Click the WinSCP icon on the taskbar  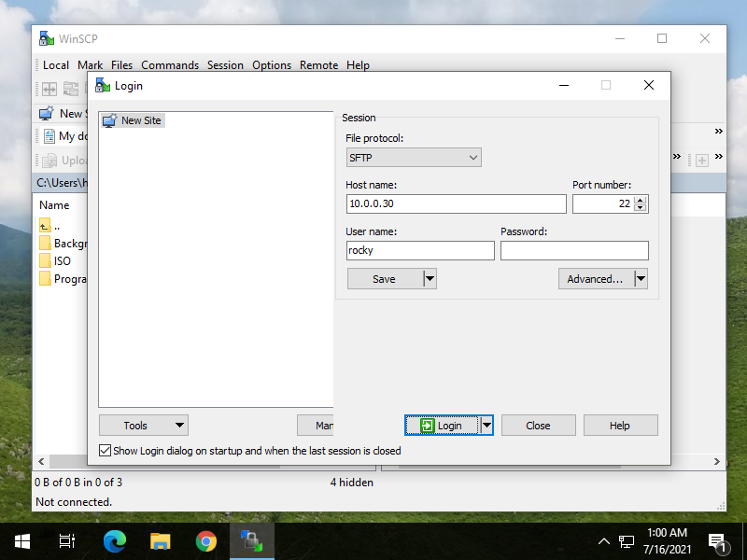[252, 540]
